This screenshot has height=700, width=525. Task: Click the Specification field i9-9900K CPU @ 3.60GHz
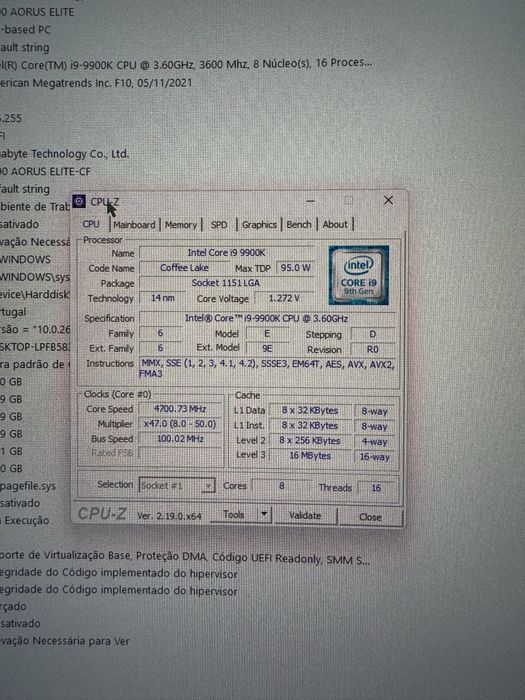point(267,318)
